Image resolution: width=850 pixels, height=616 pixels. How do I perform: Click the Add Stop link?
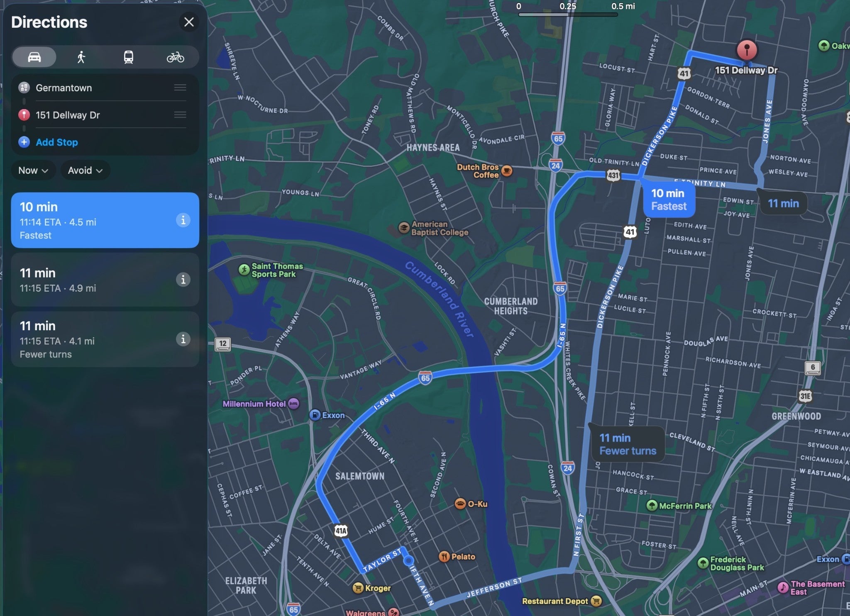[57, 142]
